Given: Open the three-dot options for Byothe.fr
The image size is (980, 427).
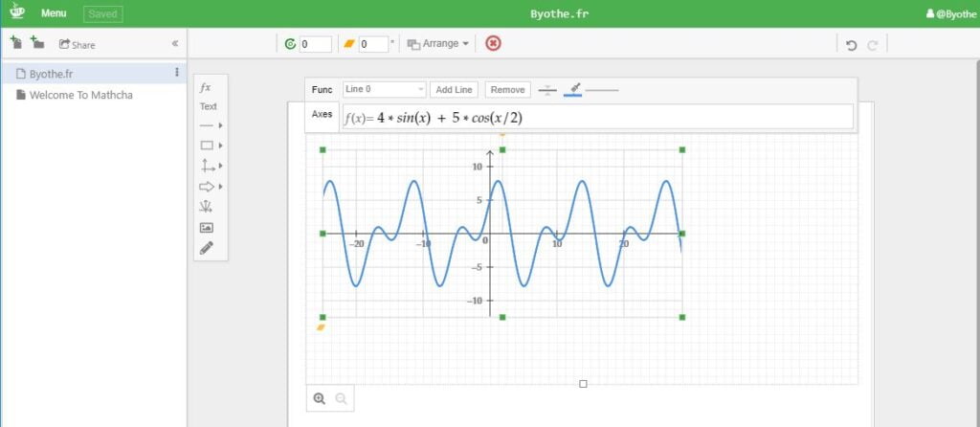Looking at the screenshot, I should coord(177,73).
